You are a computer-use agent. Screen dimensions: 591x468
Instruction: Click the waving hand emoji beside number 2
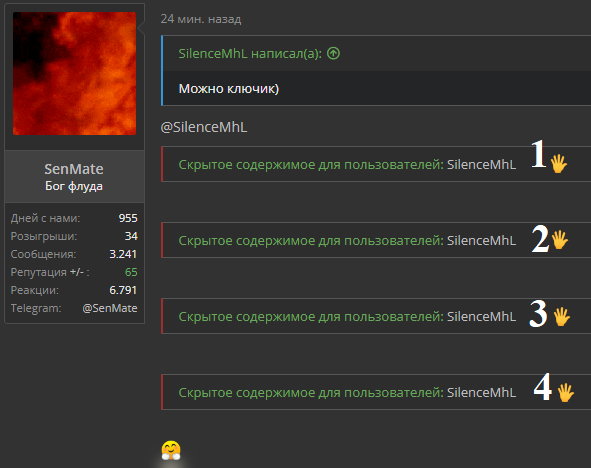559,240
